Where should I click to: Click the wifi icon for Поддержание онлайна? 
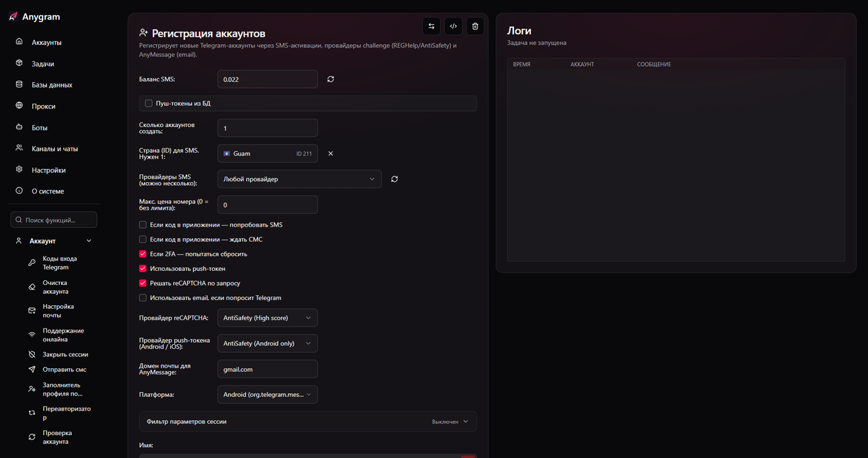pos(31,335)
